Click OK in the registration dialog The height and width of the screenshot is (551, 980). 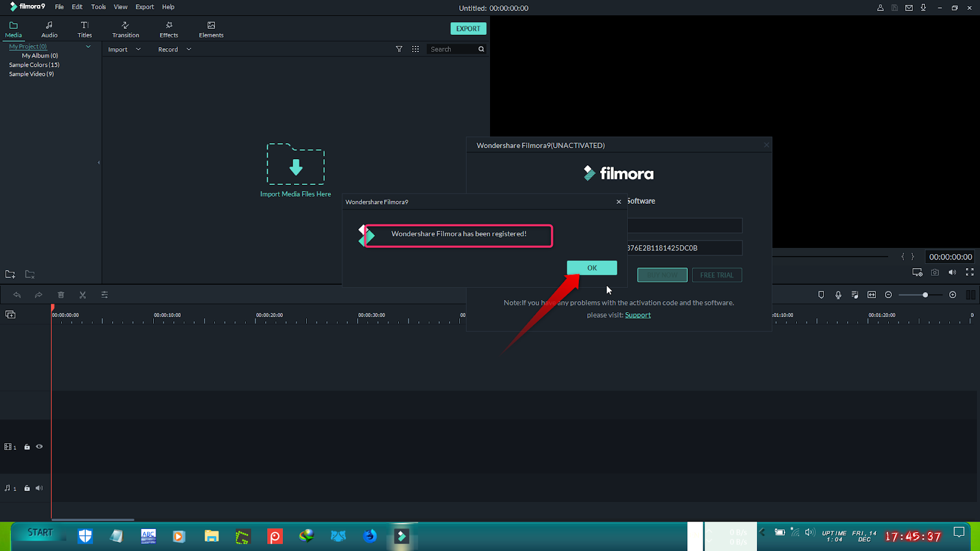click(592, 268)
